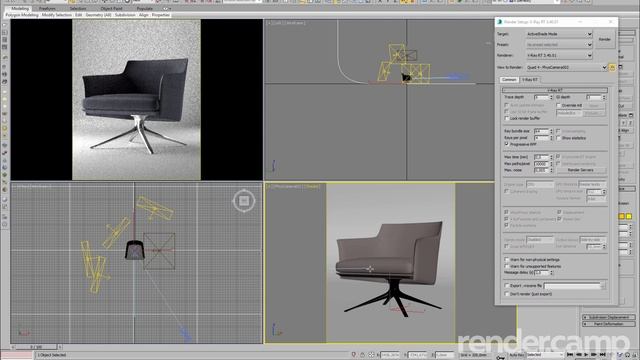
Task: Enable the Export .vrscene file checkbox
Action: [507, 286]
